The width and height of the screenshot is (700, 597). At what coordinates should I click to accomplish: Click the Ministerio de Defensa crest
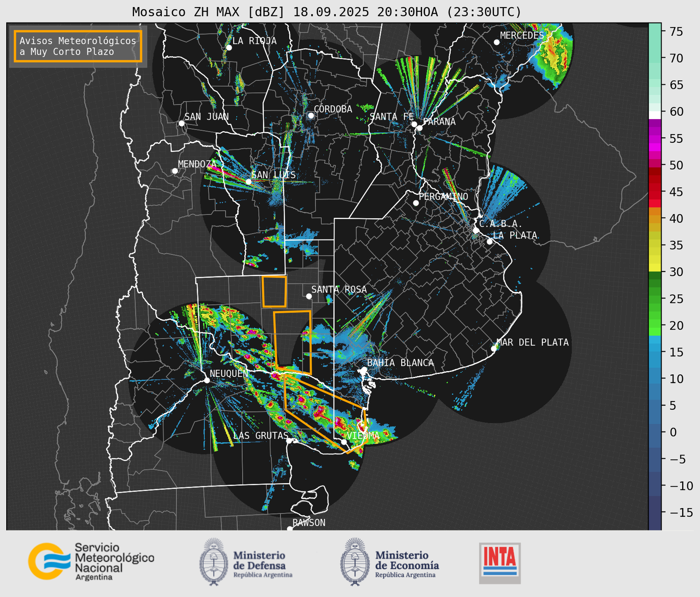tap(214, 562)
